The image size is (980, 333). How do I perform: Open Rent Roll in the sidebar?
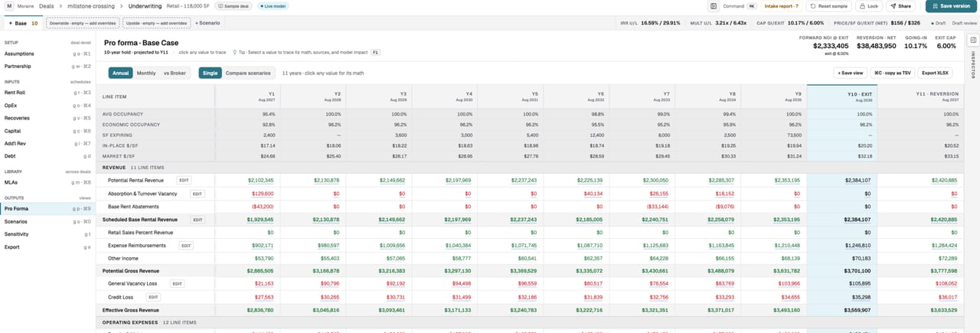[x=48, y=93]
